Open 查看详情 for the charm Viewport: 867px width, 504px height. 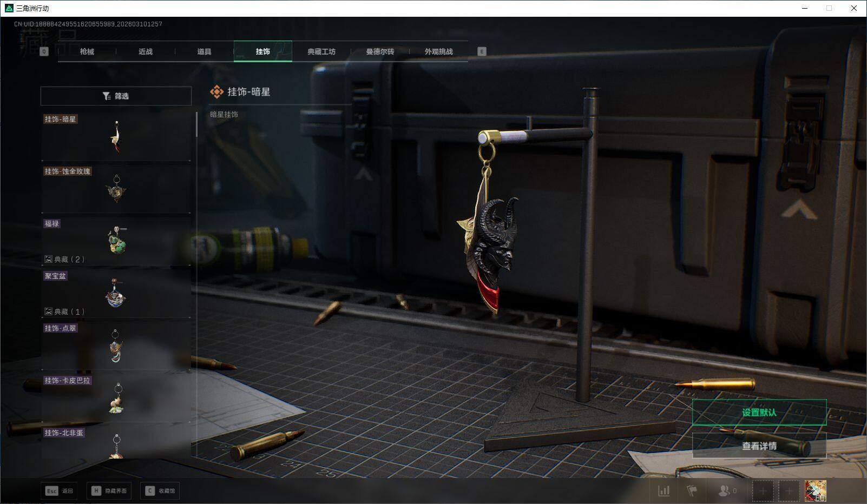pos(759,446)
